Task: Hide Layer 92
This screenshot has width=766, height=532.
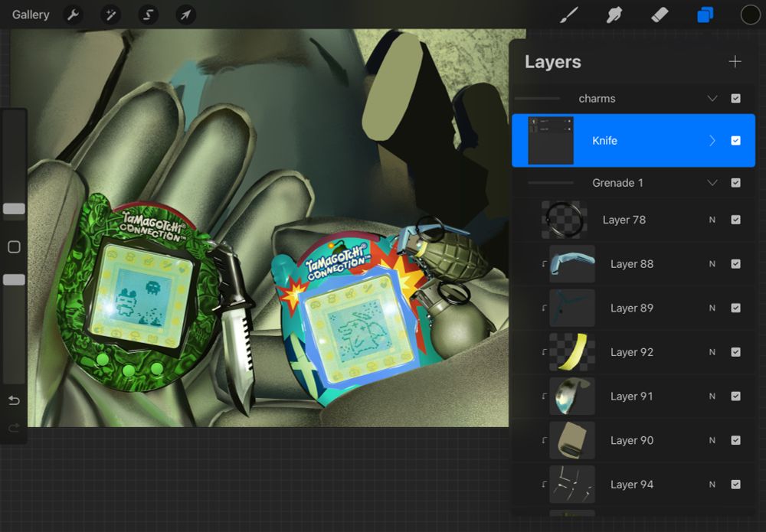Action: (735, 352)
